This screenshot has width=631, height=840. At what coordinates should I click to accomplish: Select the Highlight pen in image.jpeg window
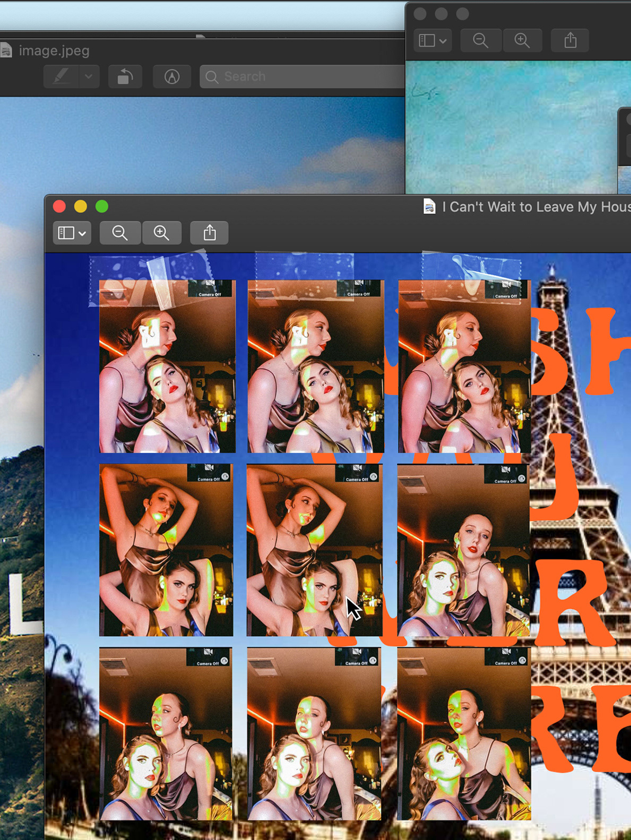tap(62, 77)
